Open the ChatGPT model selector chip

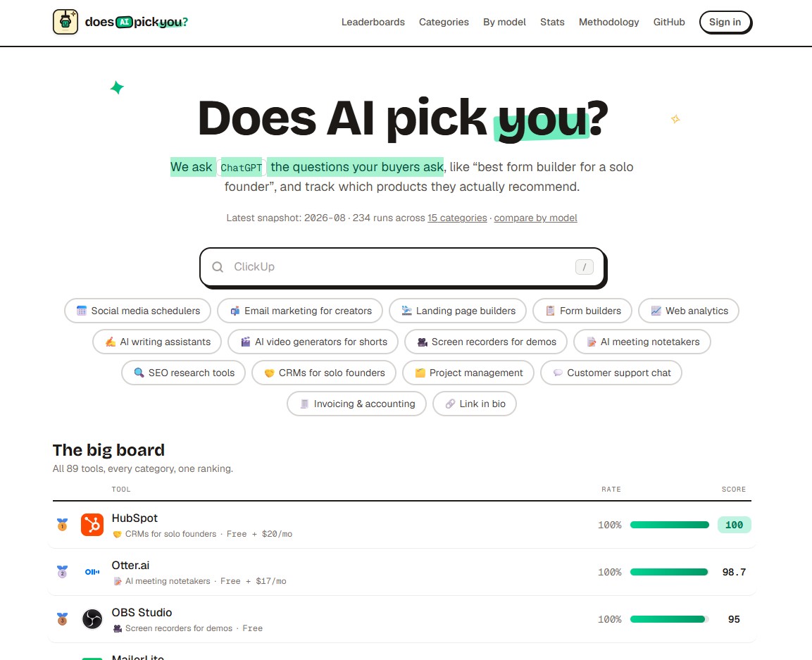tap(242, 168)
